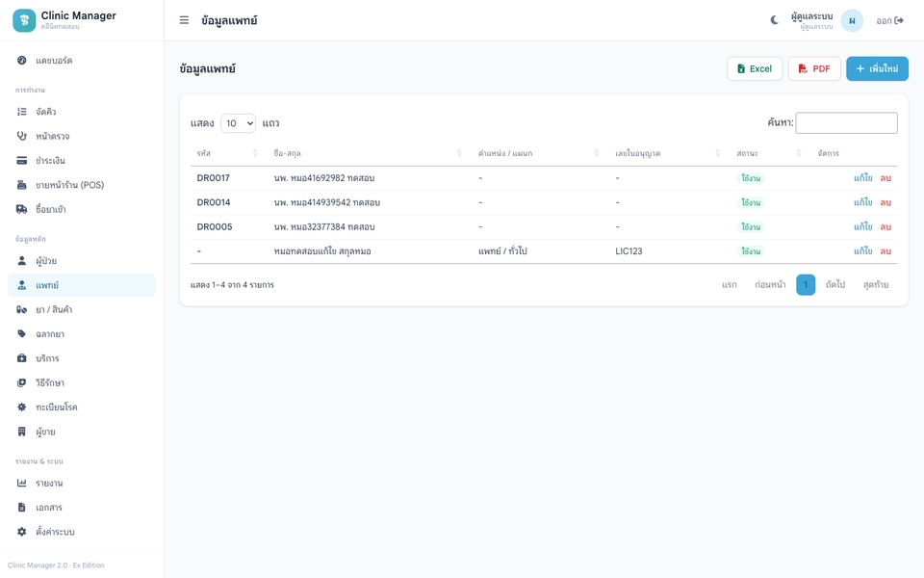Focus the ค้นหา search field

tap(846, 122)
